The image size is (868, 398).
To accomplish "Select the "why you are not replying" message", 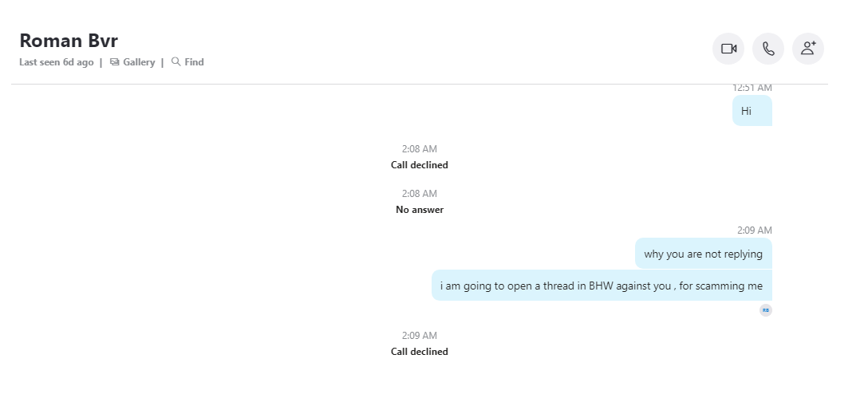I will coord(703,254).
